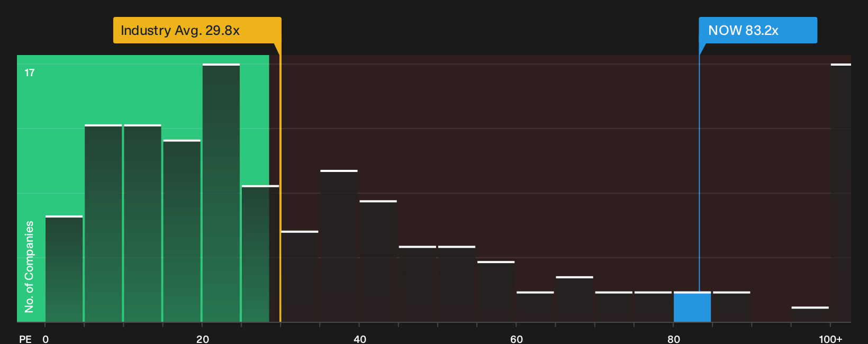Click the bar for PE 55-60
Image resolution: width=868 pixels, height=344 pixels.
click(496, 292)
